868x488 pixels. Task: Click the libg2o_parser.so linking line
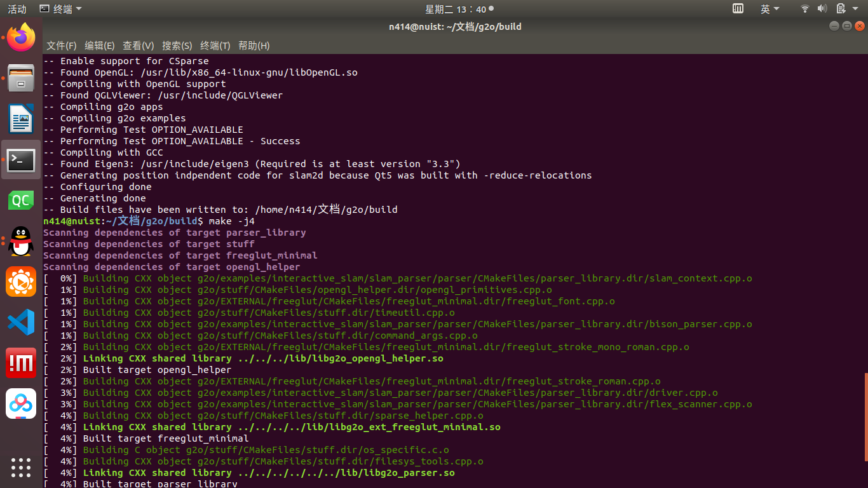click(249, 473)
